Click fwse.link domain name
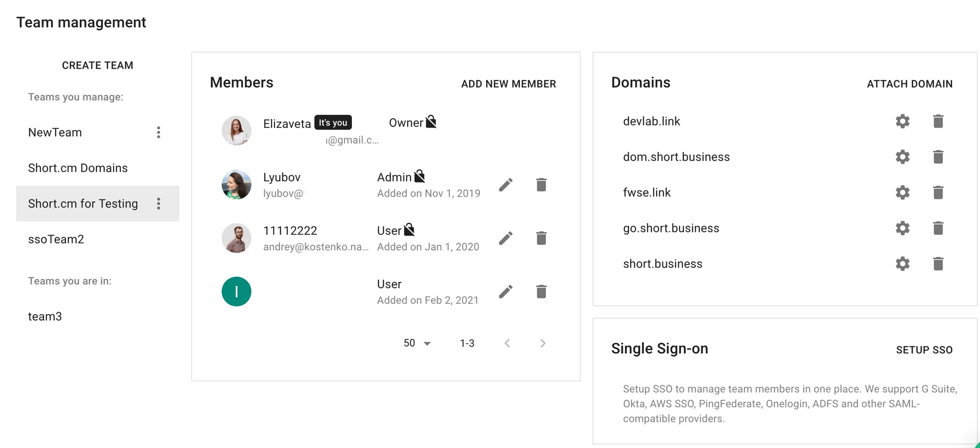This screenshot has width=980, height=448. [646, 193]
